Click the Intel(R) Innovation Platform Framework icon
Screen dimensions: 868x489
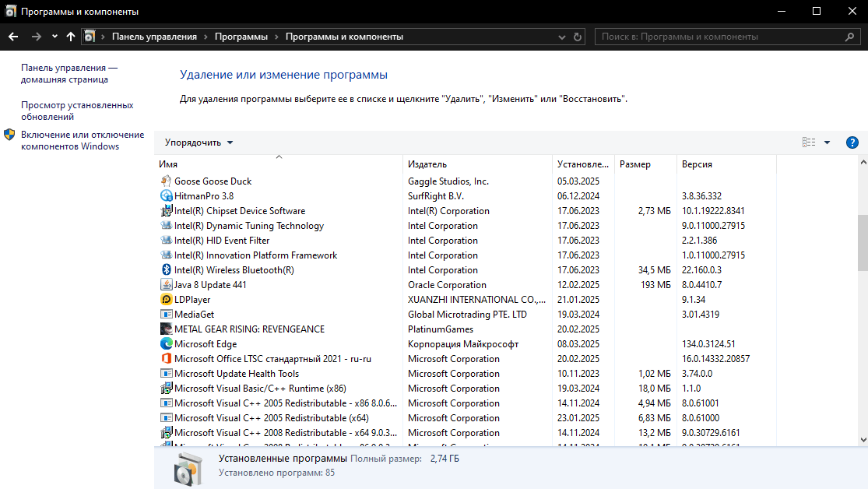tap(166, 255)
